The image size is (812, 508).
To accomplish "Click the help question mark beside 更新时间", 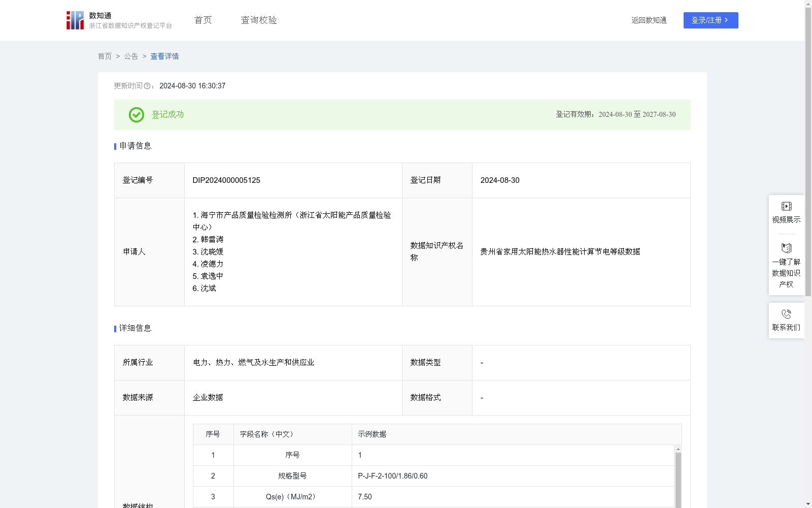I will click(147, 86).
